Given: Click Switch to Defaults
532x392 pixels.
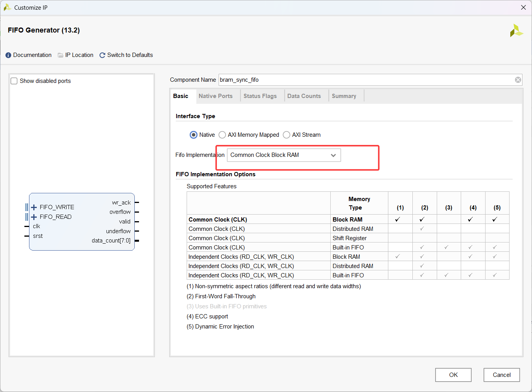Looking at the screenshot, I should click(130, 55).
